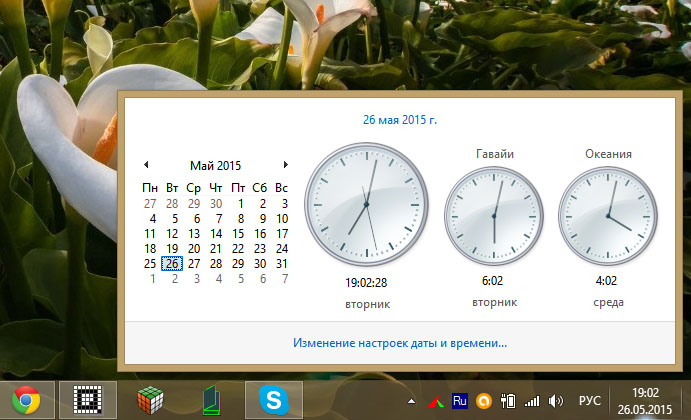Click среда under Океания clock
Image resolution: width=691 pixels, height=420 pixels.
pyautogui.click(x=608, y=303)
